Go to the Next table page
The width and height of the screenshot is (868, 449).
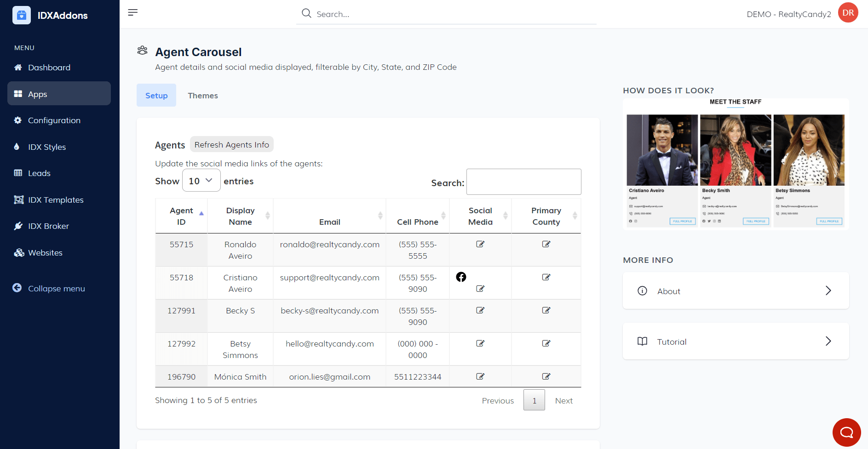[x=563, y=401]
